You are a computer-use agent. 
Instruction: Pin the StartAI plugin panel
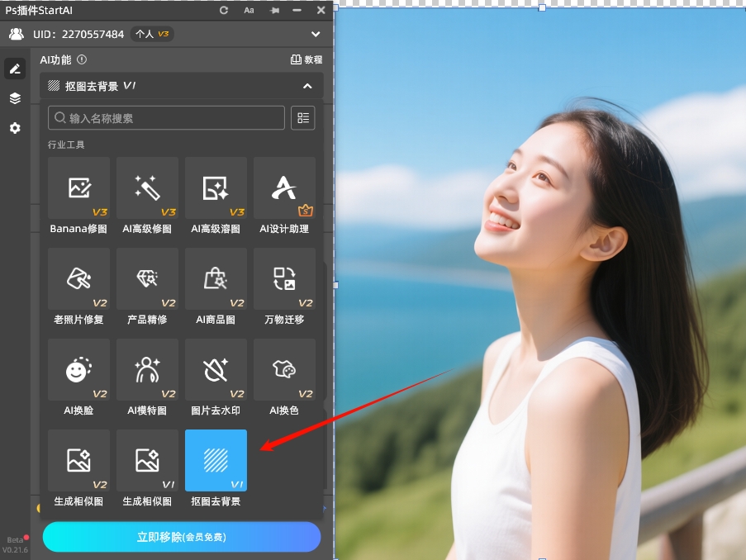coord(273,11)
